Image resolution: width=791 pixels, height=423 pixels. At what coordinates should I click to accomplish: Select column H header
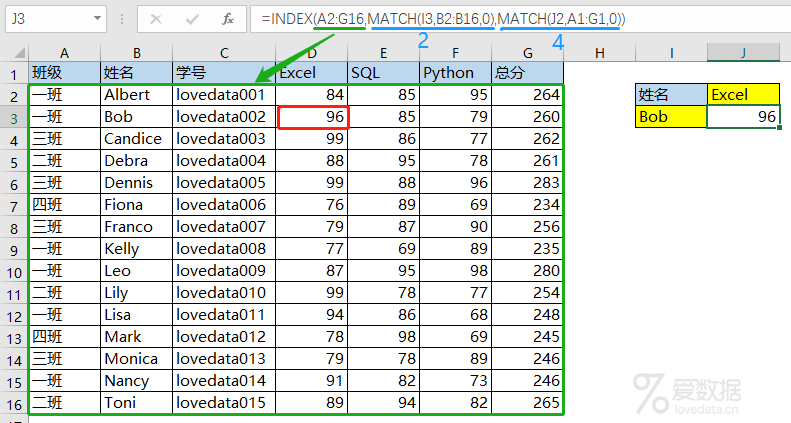tap(600, 53)
